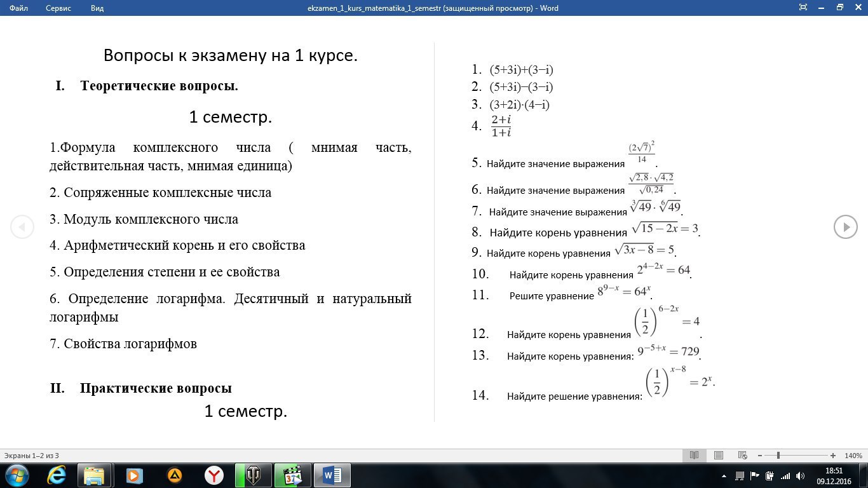Click the tray device monitor icon
This screenshot has height=488, width=868.
(x=740, y=475)
